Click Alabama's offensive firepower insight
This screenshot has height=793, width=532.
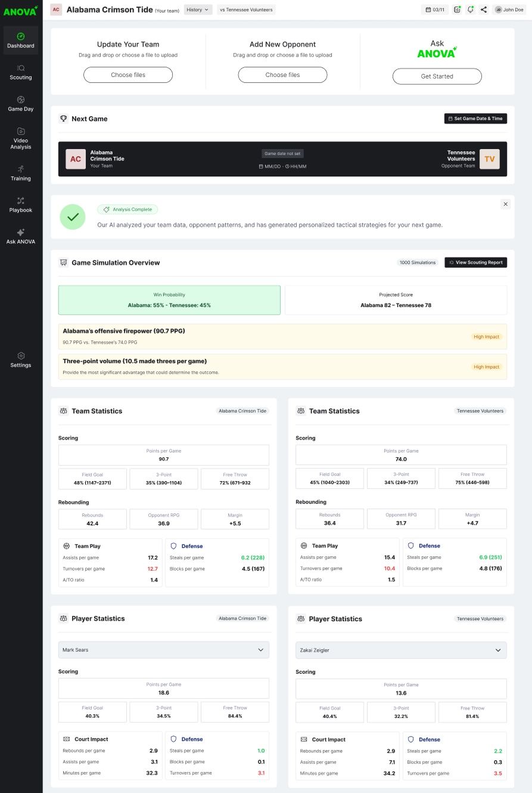[282, 336]
